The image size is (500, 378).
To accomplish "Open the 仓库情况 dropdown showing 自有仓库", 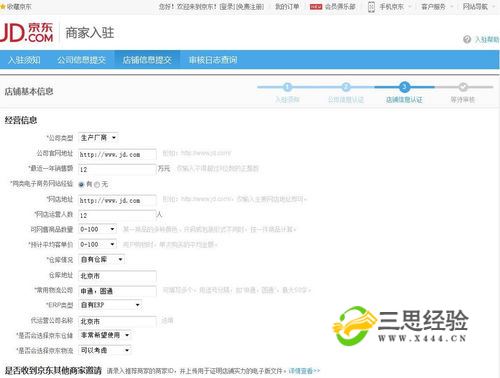I will click(101, 259).
